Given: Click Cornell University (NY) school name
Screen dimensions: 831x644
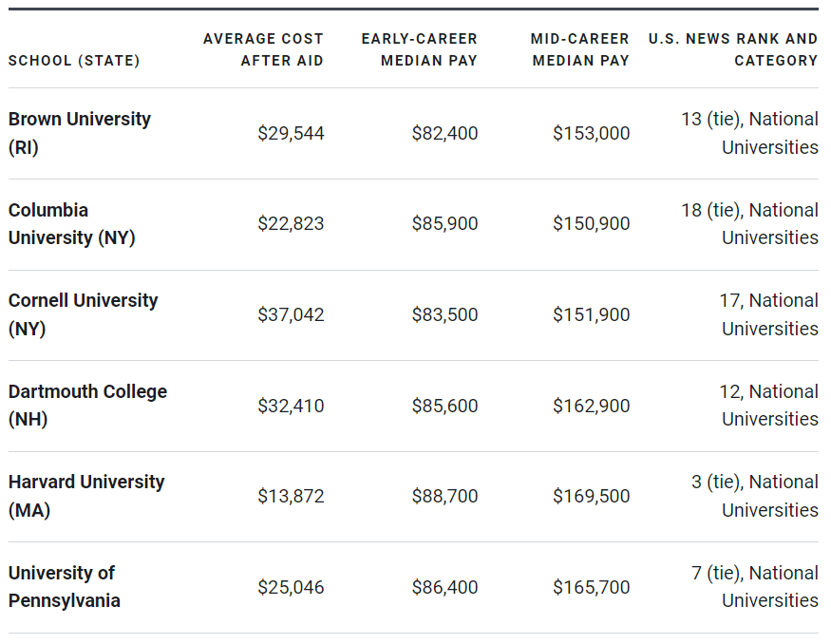Looking at the screenshot, I should [83, 314].
